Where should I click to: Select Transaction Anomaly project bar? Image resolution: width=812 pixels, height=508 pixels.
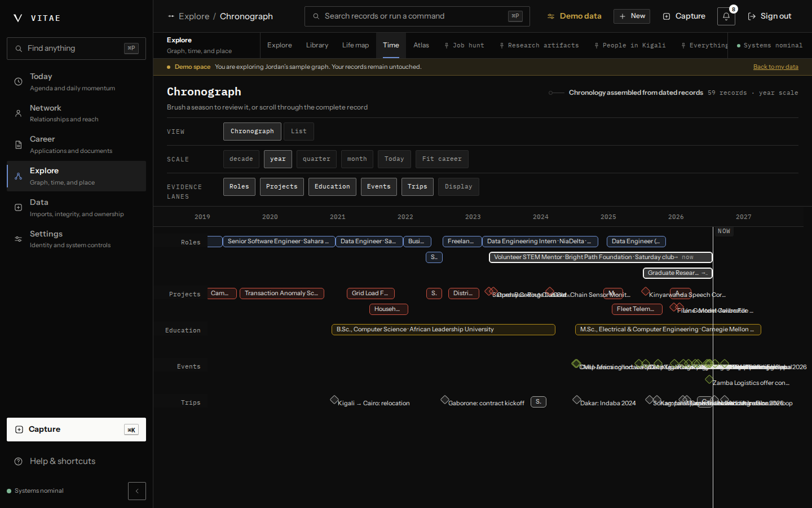(x=282, y=294)
